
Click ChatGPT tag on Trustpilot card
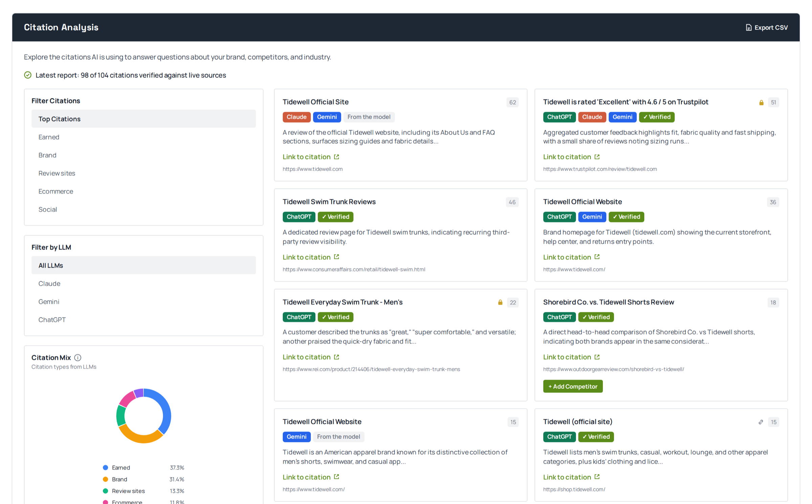tap(559, 117)
